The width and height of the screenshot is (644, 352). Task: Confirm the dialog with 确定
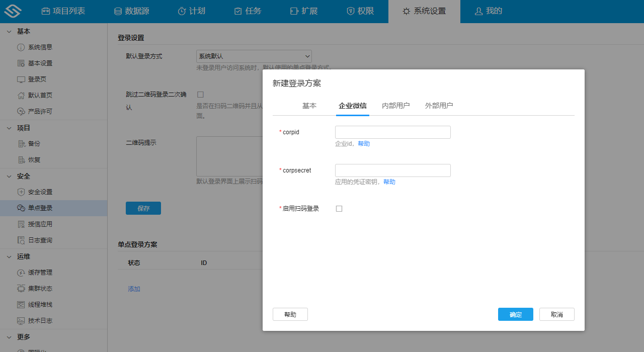coord(515,314)
